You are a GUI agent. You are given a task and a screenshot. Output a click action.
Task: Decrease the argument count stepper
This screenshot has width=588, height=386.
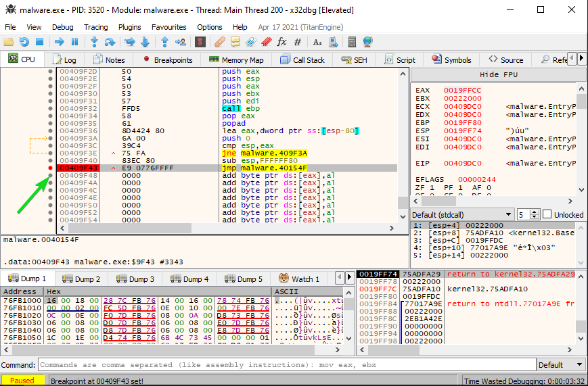[x=535, y=218]
